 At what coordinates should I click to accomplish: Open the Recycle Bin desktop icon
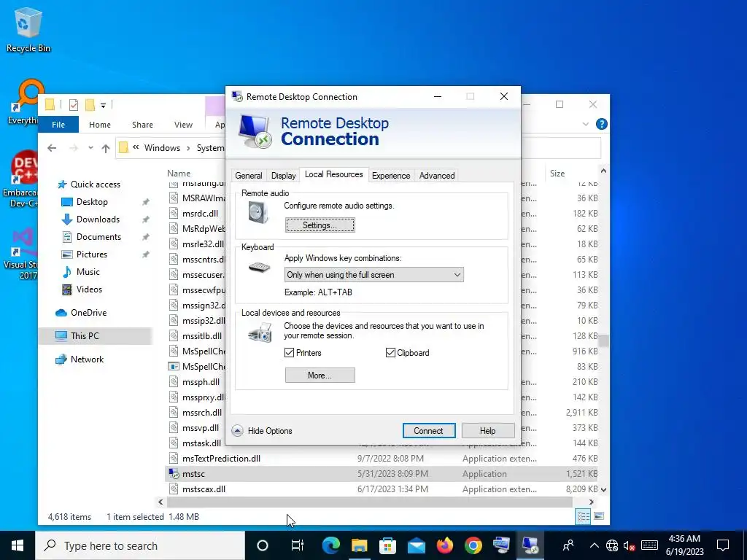click(28, 29)
